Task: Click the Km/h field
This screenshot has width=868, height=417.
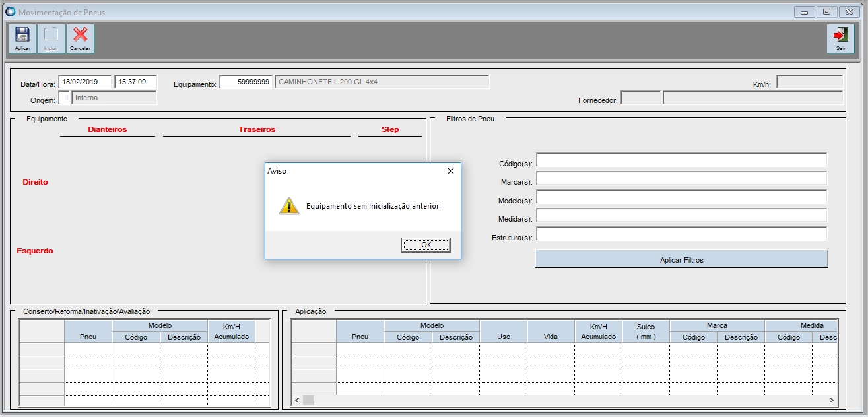Action: [809, 82]
